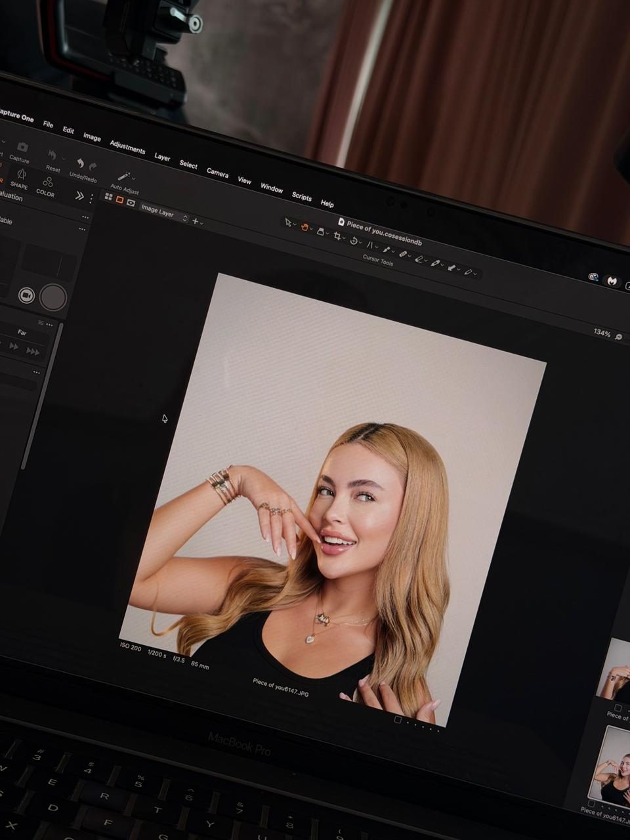Select the orange Pan hand tool
Viewport: 630px width, 840px height.
coord(304,226)
